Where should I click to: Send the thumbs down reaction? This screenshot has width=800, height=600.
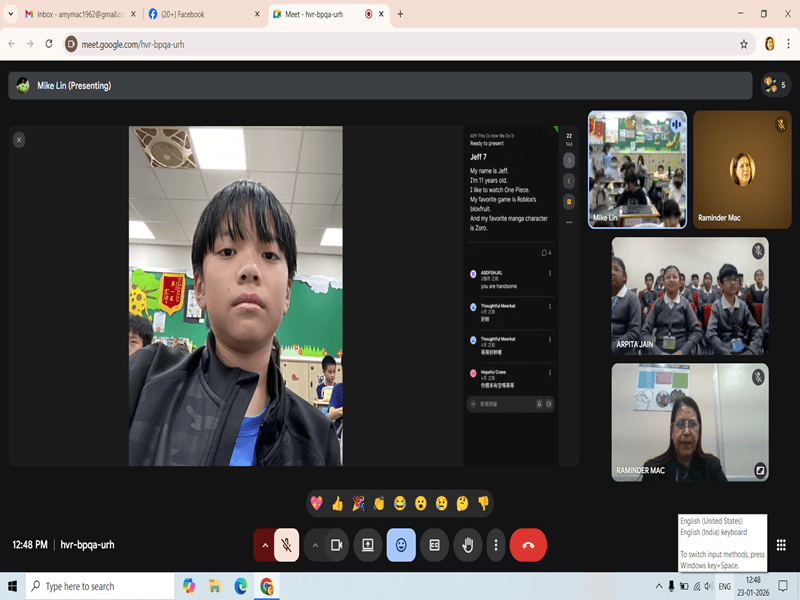click(483, 503)
